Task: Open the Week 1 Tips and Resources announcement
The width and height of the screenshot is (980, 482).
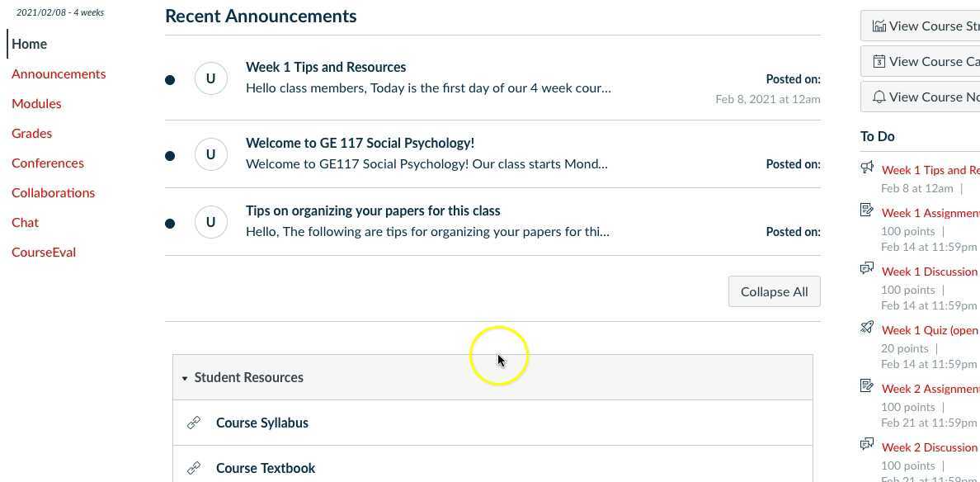Action: click(326, 67)
